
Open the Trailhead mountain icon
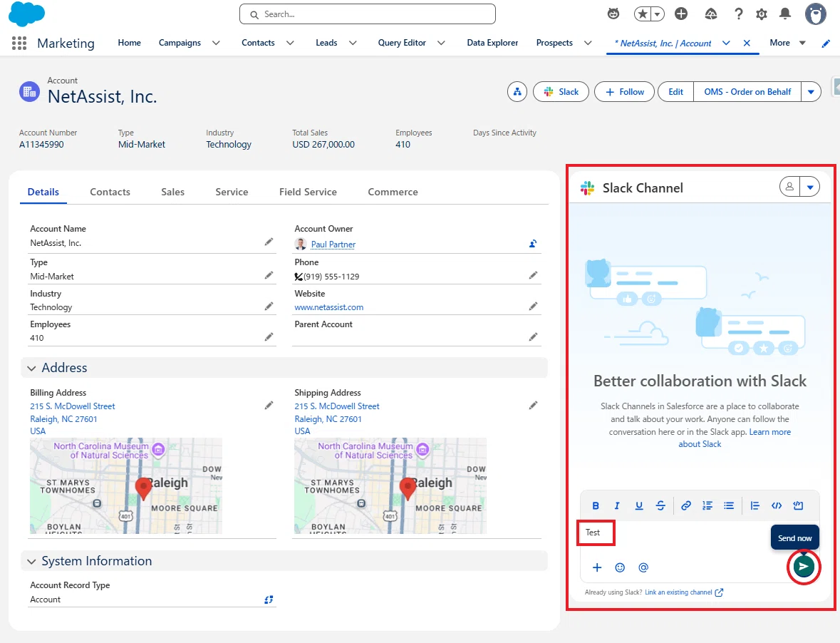click(711, 14)
